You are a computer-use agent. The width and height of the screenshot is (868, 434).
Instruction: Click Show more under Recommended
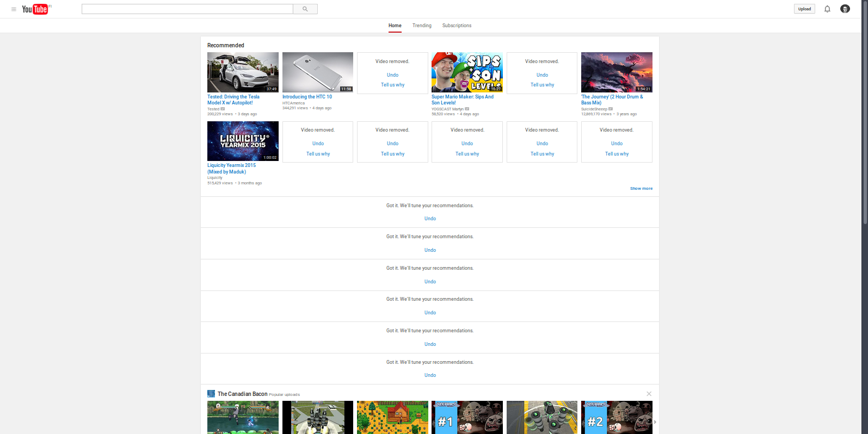pyautogui.click(x=641, y=189)
